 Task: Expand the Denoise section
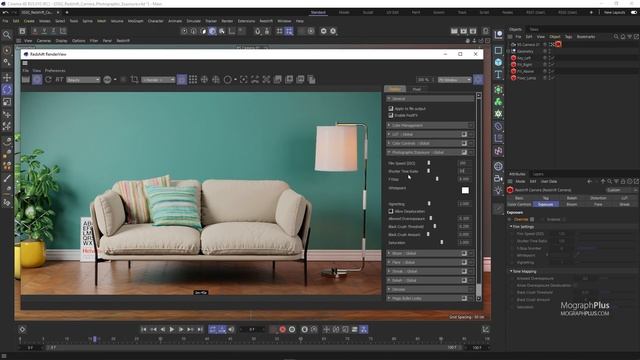click(389, 289)
